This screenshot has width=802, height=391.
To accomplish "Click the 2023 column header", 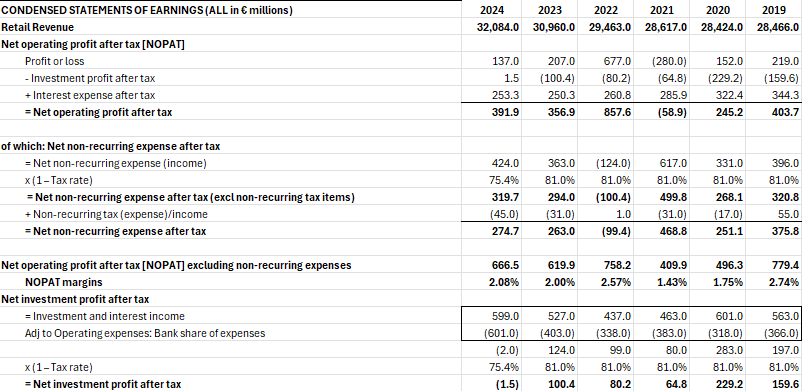I will pos(550,10).
